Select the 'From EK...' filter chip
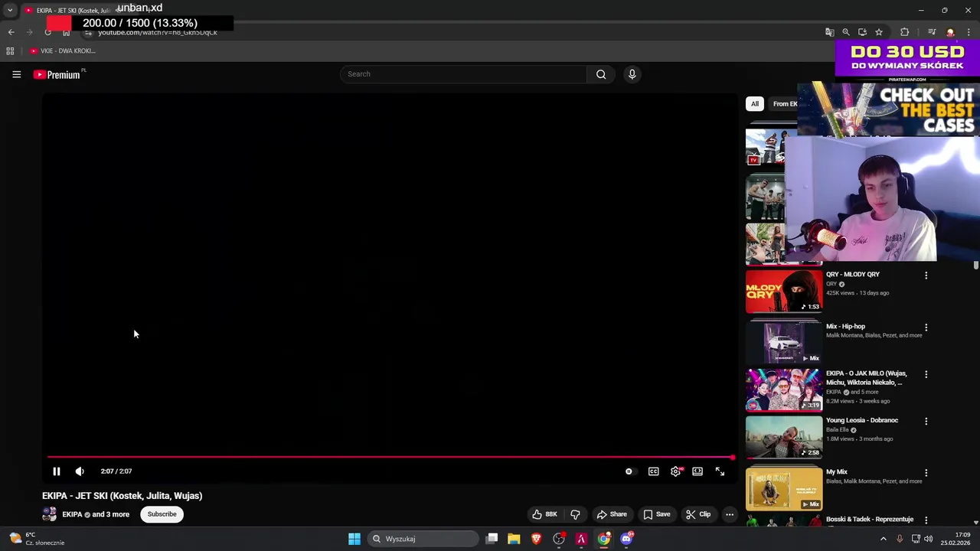 click(x=784, y=104)
